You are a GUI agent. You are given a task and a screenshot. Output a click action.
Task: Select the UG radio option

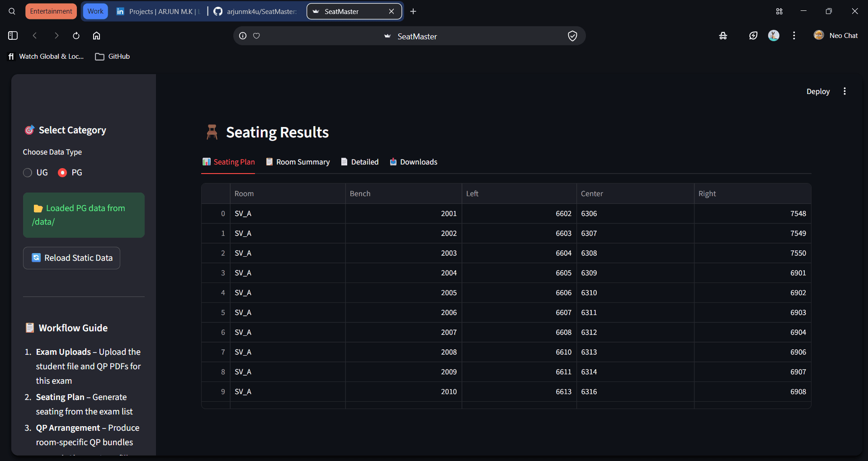click(35, 173)
